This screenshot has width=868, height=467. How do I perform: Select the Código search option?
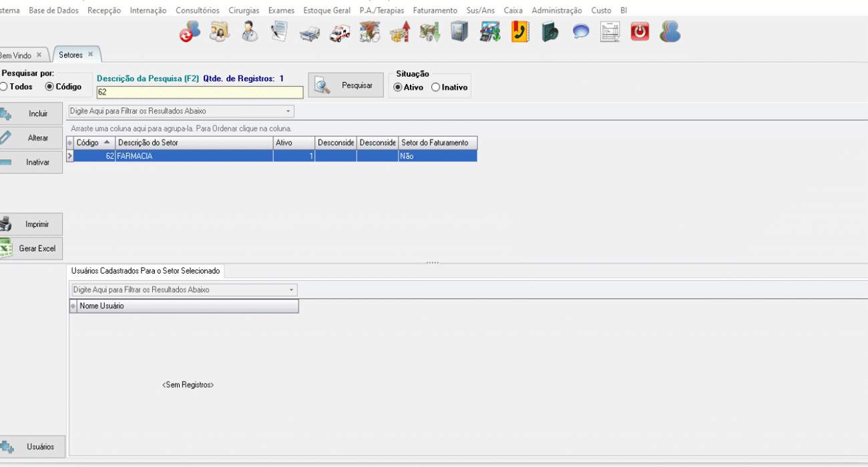[49, 87]
